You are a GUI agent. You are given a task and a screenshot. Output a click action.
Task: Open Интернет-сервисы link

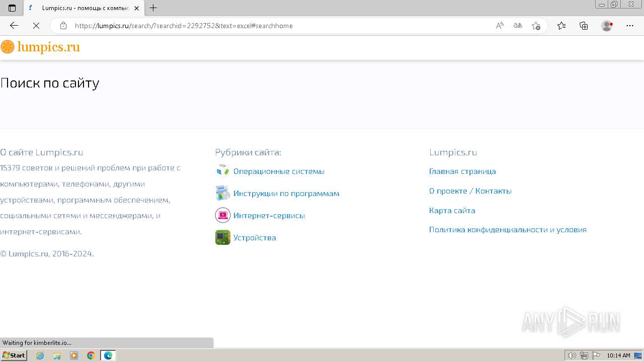269,216
